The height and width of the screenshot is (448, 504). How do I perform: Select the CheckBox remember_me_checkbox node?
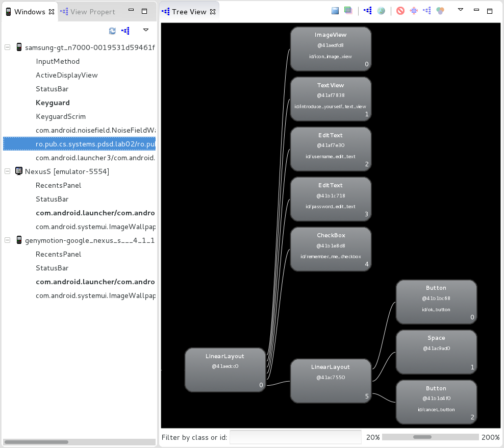[x=331, y=249]
